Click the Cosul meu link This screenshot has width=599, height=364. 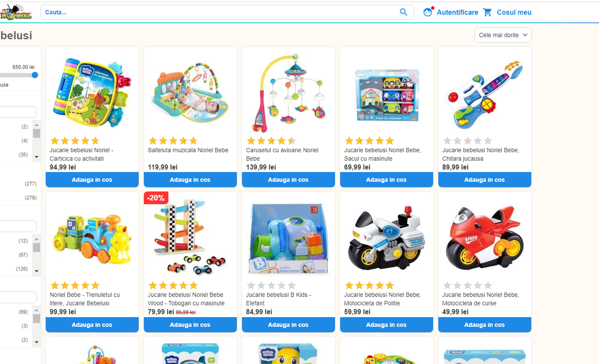point(514,12)
